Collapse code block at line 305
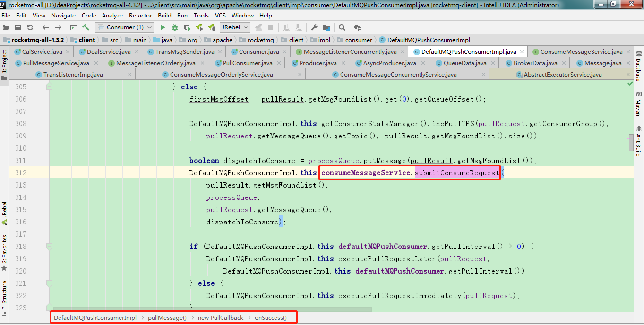This screenshot has height=325, width=644. coord(49,86)
